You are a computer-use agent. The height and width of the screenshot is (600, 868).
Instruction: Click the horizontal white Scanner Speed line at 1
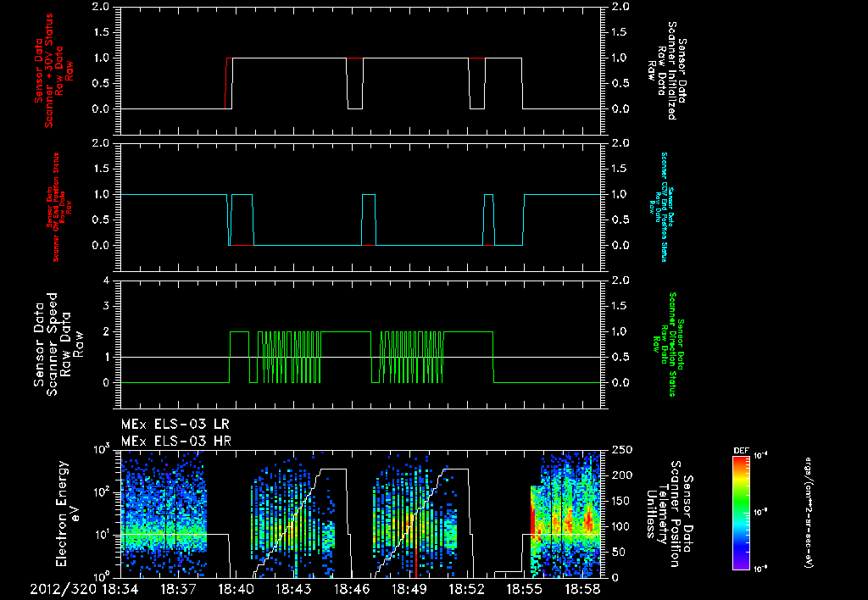pos(359,357)
